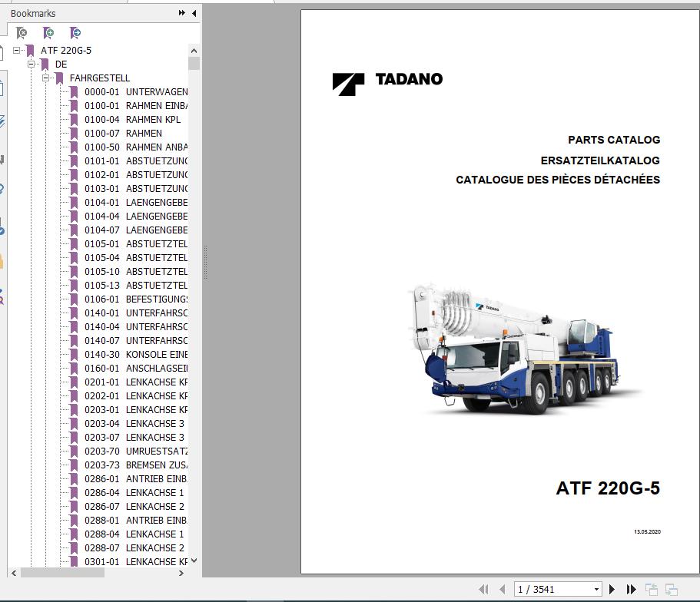Open bookmark 0288-07 LENKACHSE 2

134,548
